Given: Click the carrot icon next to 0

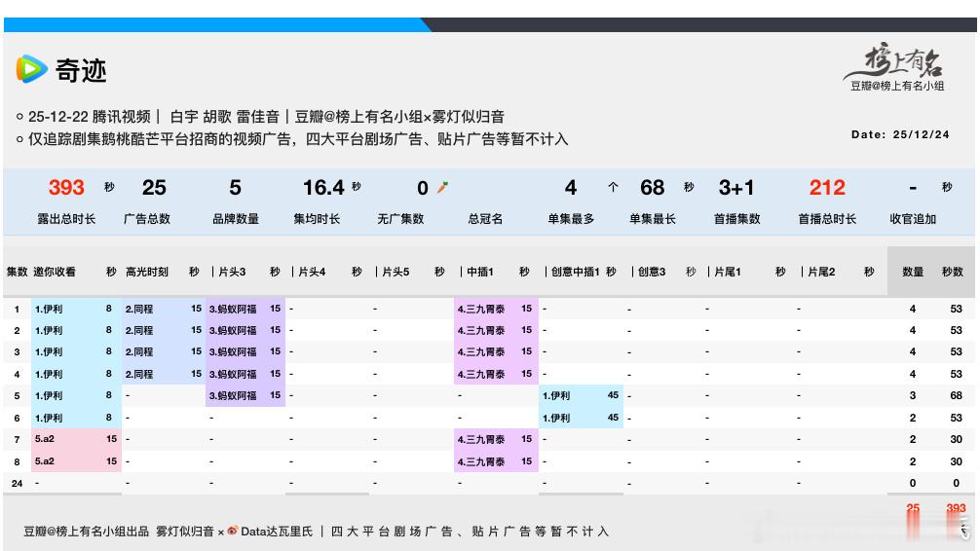Looking at the screenshot, I should click(x=442, y=187).
